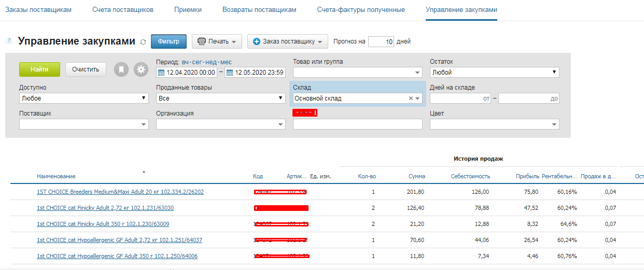Open the Счета поставщиков tab
644x270 pixels.
point(123,10)
